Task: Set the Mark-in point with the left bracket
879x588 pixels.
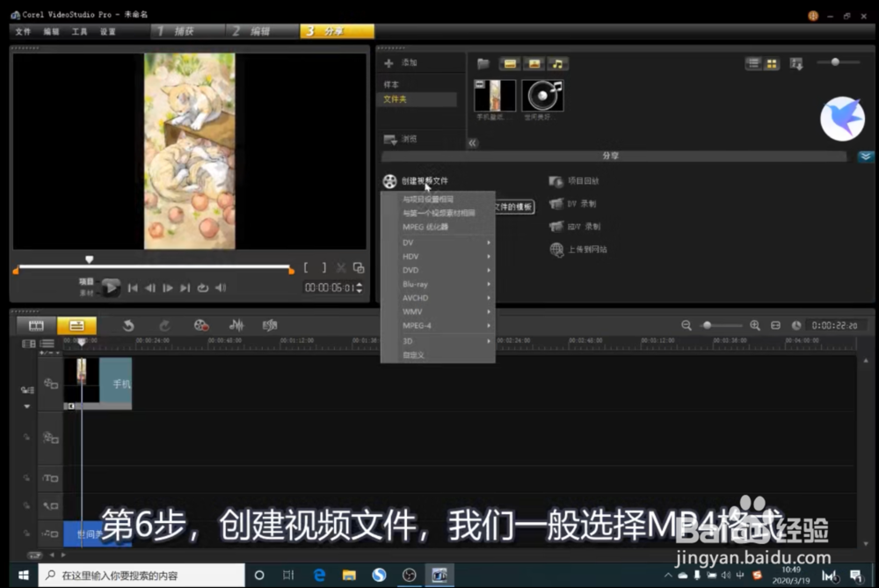Action: 306,268
